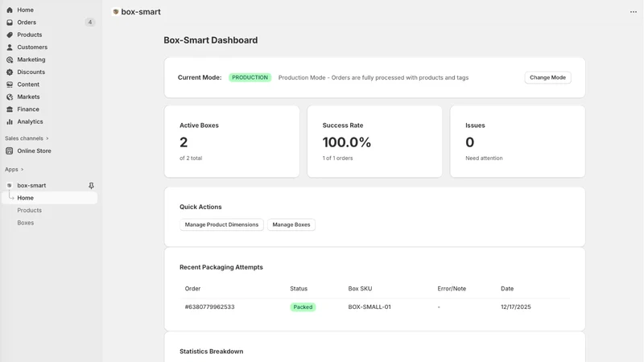Click the Home house icon in sidebar
Viewport: 644px width, 362px height.
click(x=10, y=10)
